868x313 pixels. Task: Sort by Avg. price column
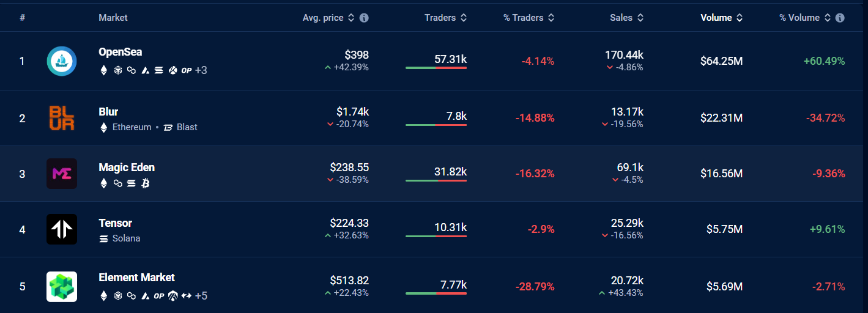tap(328, 18)
